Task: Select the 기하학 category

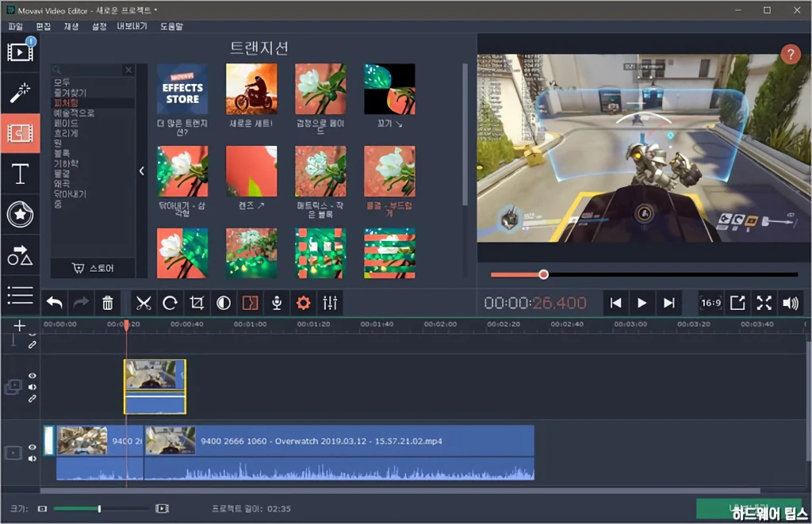Action: pyautogui.click(x=66, y=163)
